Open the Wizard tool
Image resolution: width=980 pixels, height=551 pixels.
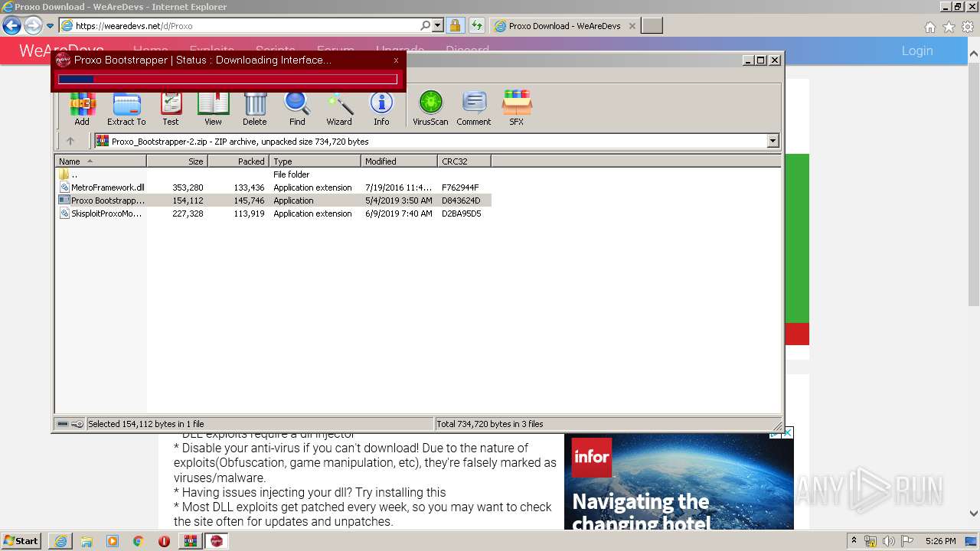pos(339,109)
